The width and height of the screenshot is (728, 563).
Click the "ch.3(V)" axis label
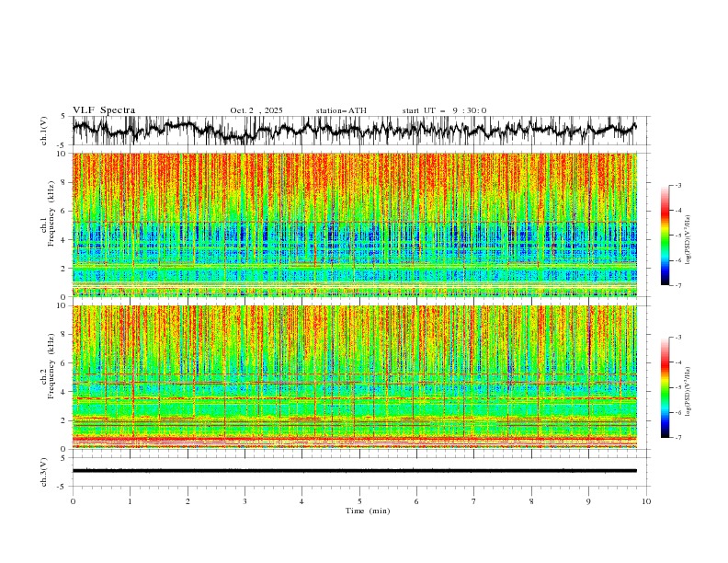(x=44, y=472)
